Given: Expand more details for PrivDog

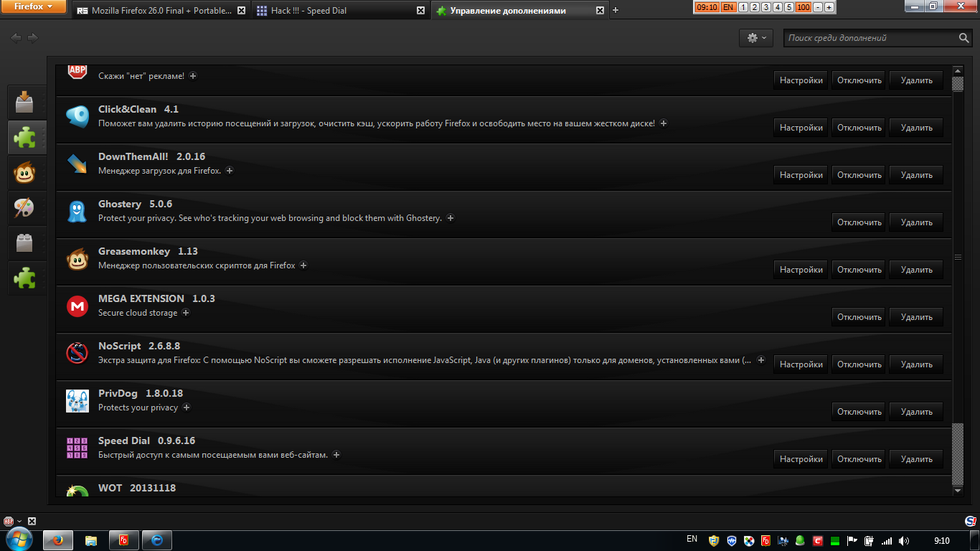Looking at the screenshot, I should click(x=187, y=408).
